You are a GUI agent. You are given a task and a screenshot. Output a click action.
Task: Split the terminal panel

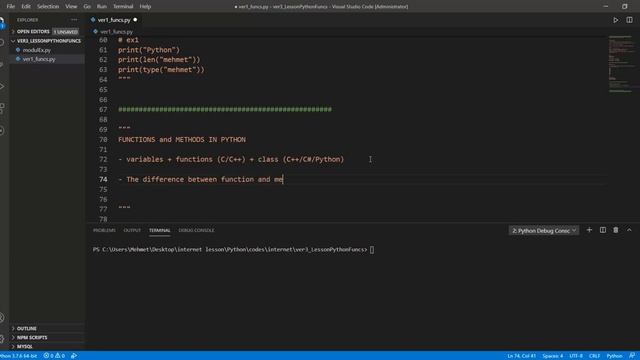(602, 230)
